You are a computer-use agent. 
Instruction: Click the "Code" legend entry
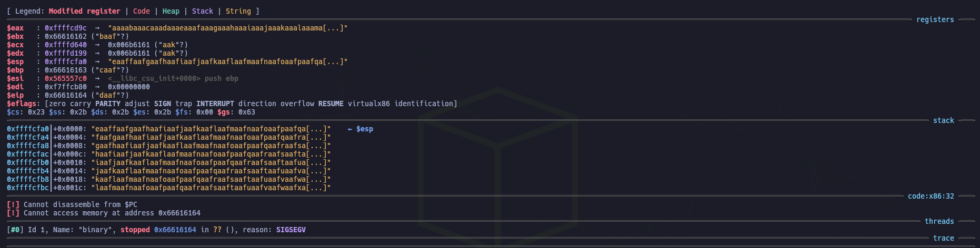[141, 11]
